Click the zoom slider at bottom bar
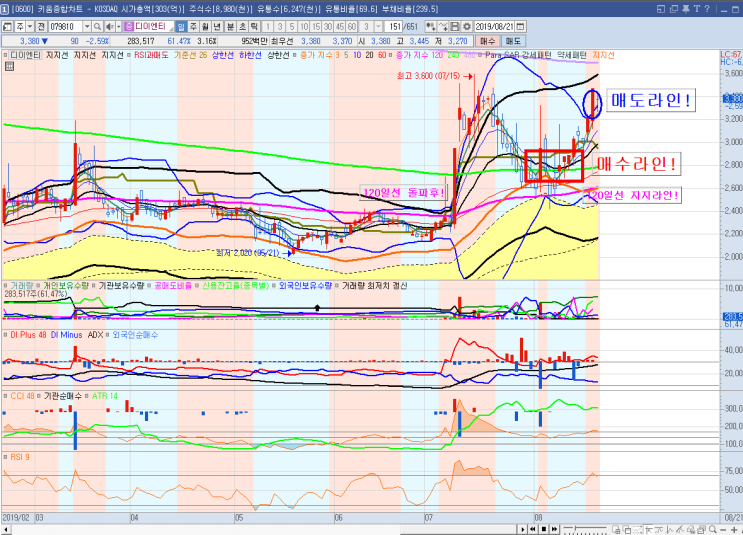 point(585,529)
